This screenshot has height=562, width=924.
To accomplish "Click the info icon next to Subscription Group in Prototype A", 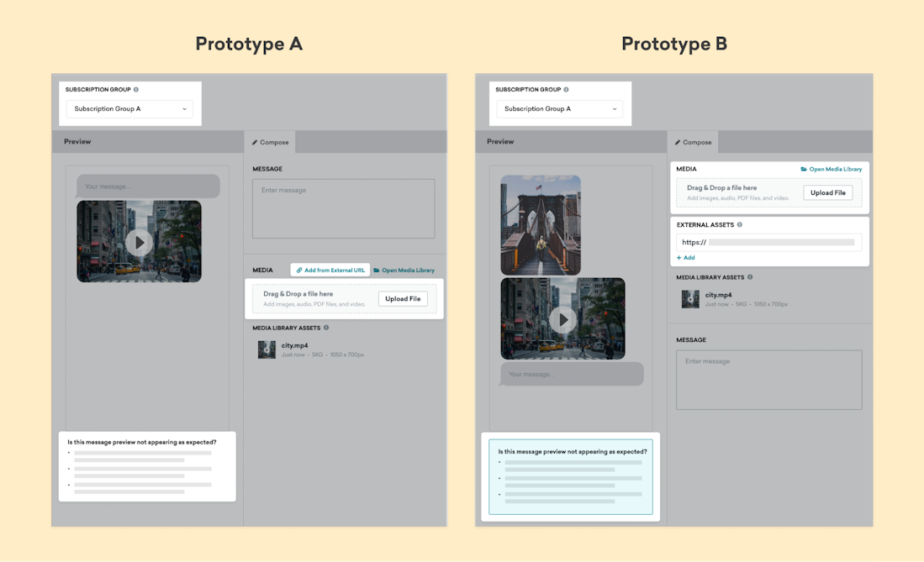I will [135, 89].
